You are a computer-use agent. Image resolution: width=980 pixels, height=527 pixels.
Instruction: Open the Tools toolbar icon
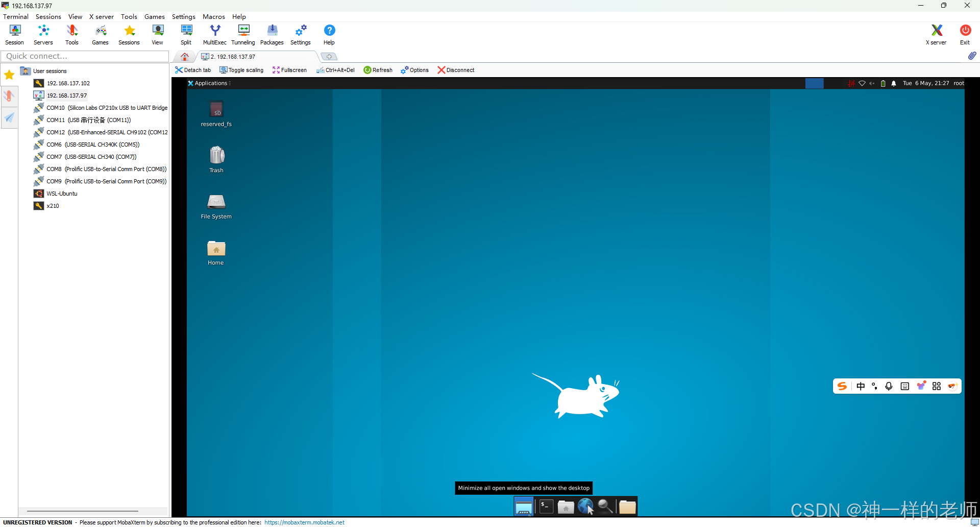click(72, 35)
